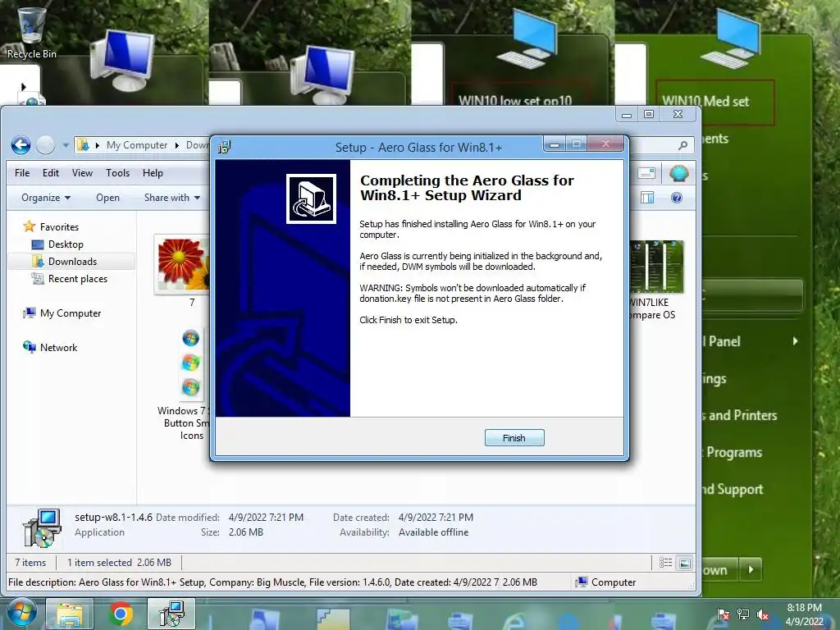Click the Forward arrow in Explorer window
The image size is (840, 630).
click(x=46, y=145)
